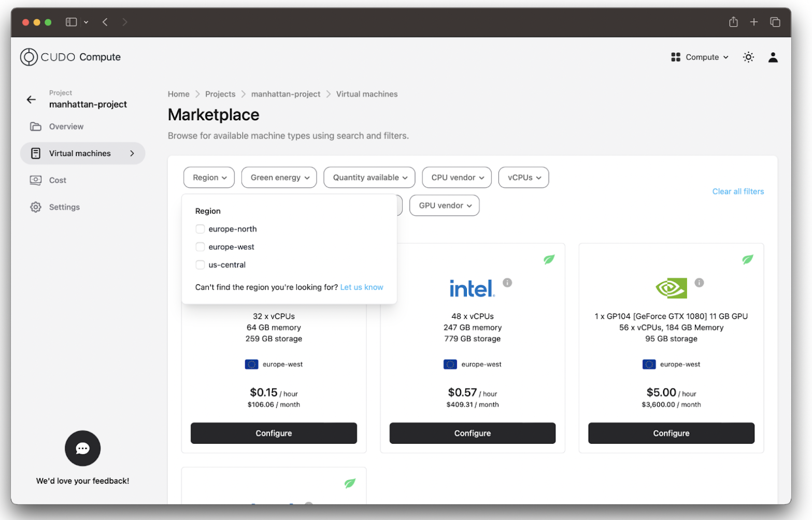The width and height of the screenshot is (812, 520).
Task: Show browser tab overview icon
Action: click(775, 22)
